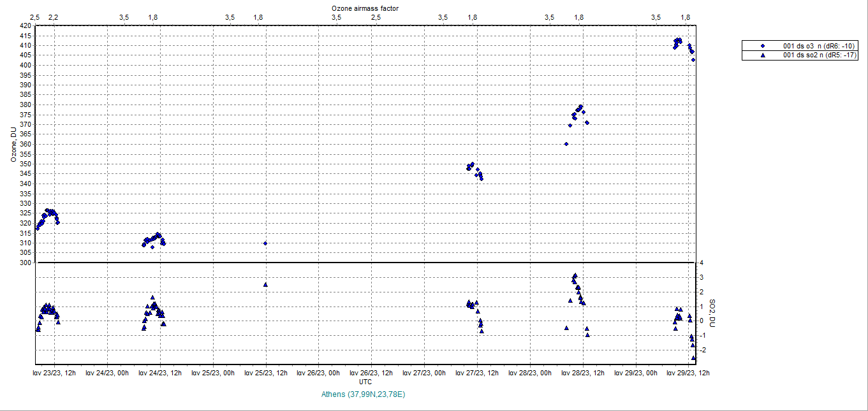The height and width of the screenshot is (411, 868).
Task: Click the rightmost ozone diamond near 402 DU
Action: point(693,60)
